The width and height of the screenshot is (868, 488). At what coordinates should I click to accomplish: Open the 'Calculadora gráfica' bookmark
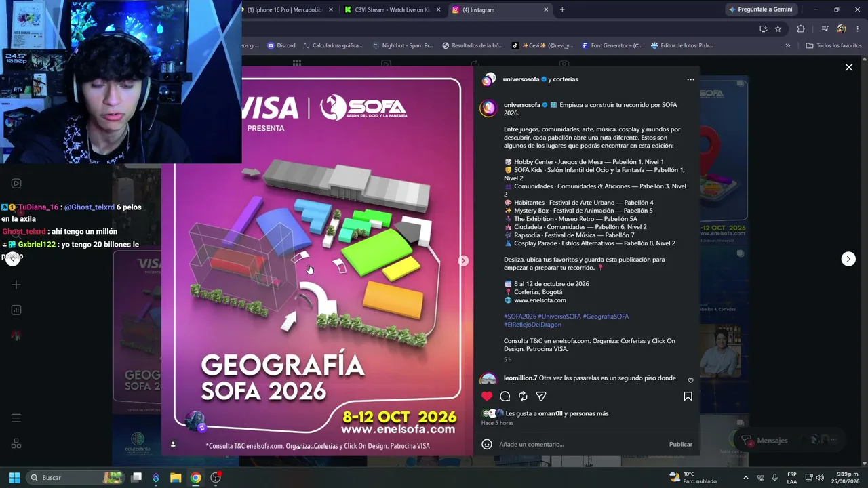click(332, 45)
